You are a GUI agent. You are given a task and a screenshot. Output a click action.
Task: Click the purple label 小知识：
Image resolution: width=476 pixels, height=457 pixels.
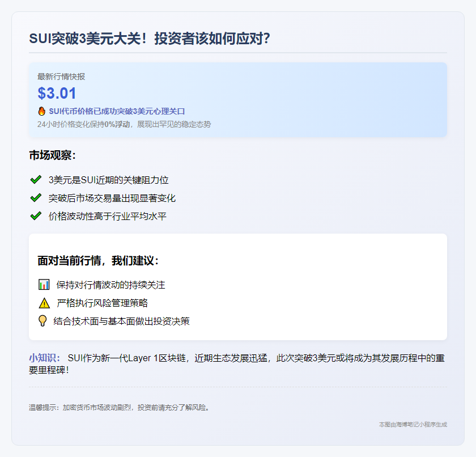click(x=45, y=358)
